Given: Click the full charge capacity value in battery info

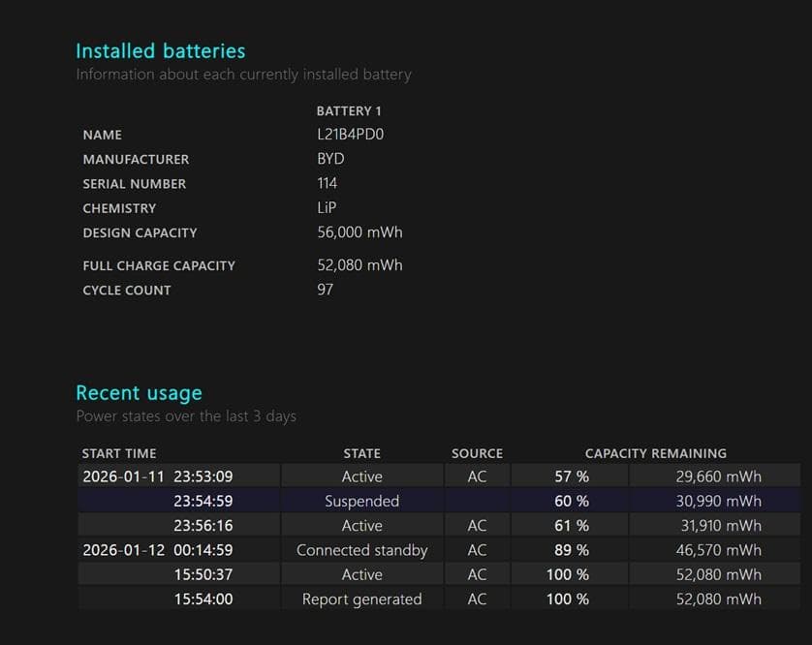Looking at the screenshot, I should (x=359, y=265).
